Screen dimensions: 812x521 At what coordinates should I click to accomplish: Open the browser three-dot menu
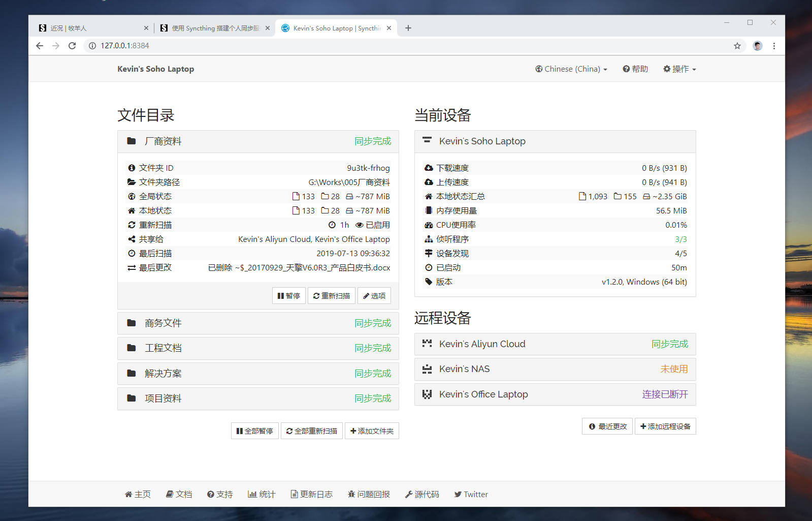coord(774,46)
